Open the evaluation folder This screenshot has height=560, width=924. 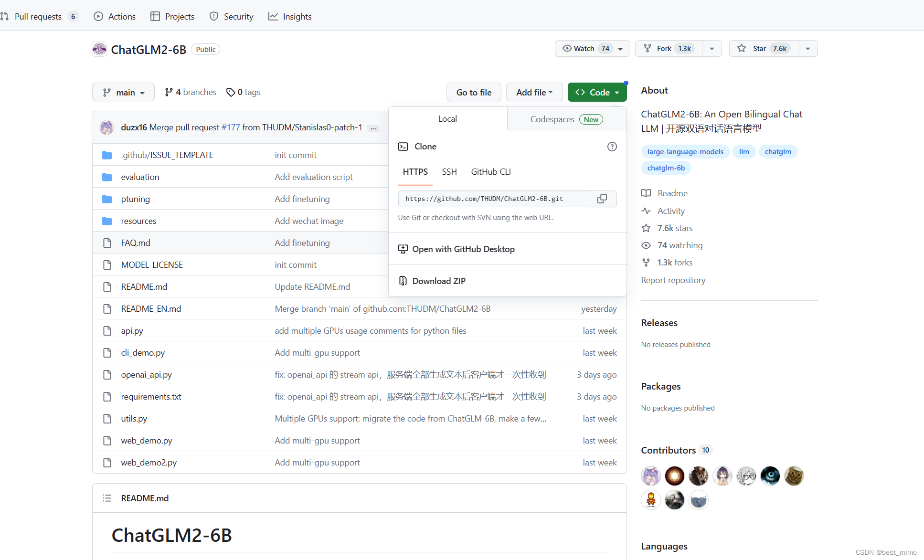(140, 177)
